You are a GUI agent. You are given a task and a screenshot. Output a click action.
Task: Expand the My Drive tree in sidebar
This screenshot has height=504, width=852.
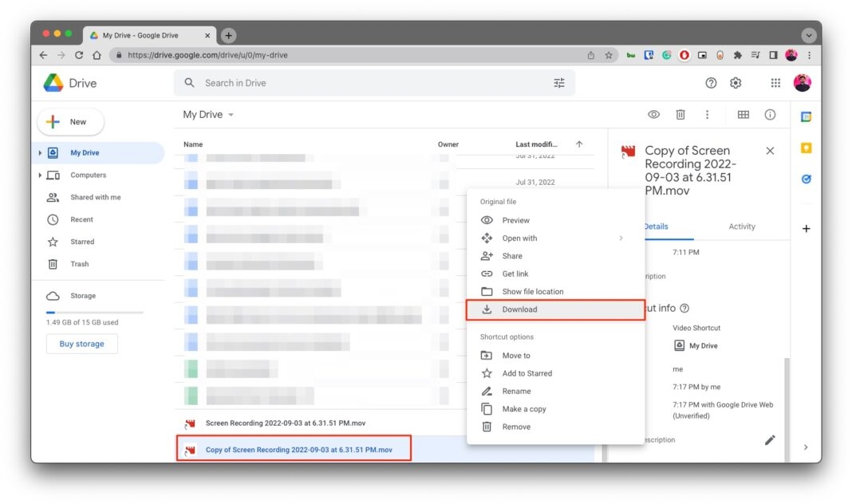click(x=40, y=153)
